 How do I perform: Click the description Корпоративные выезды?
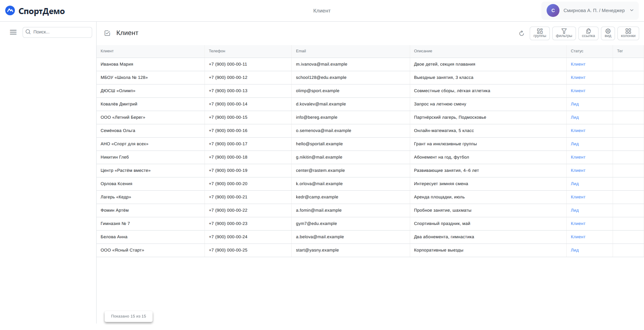(439, 250)
